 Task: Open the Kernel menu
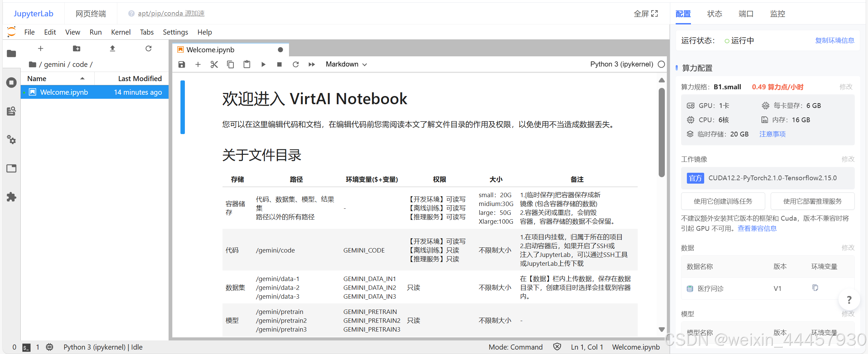click(121, 32)
